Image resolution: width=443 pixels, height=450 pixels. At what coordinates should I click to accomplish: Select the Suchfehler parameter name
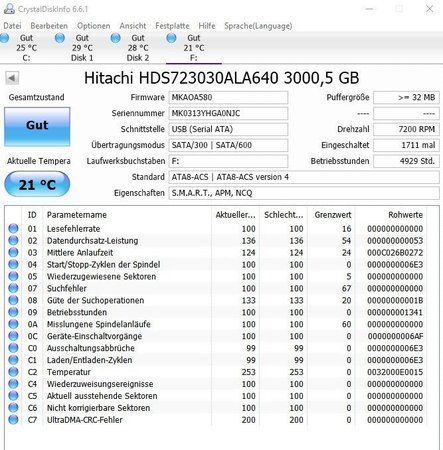[x=66, y=288]
